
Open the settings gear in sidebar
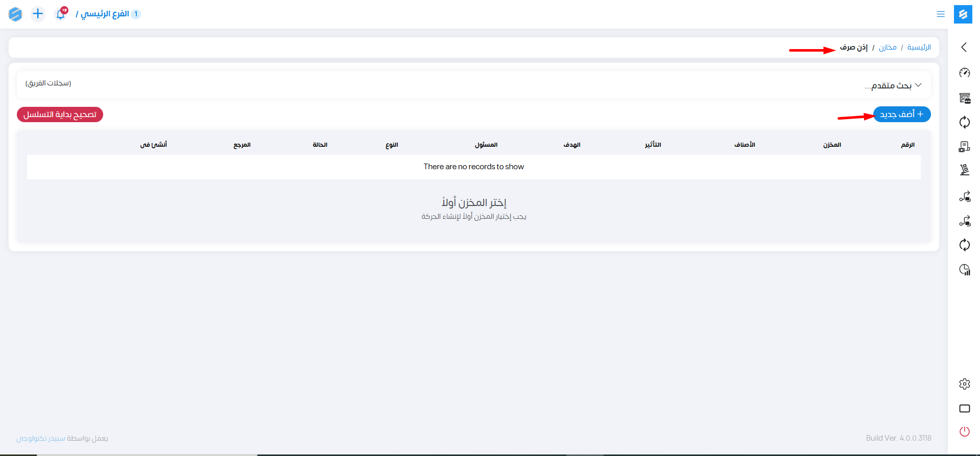pyautogui.click(x=964, y=384)
